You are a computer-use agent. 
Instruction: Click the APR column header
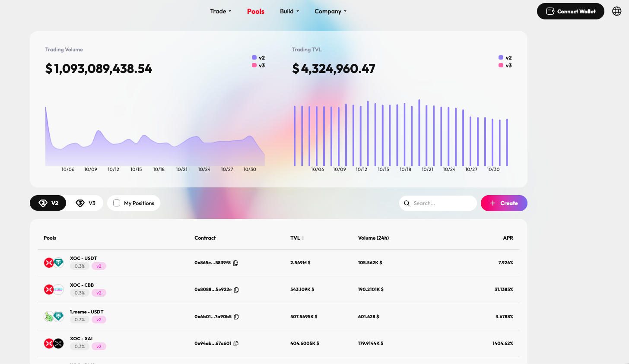(508, 238)
